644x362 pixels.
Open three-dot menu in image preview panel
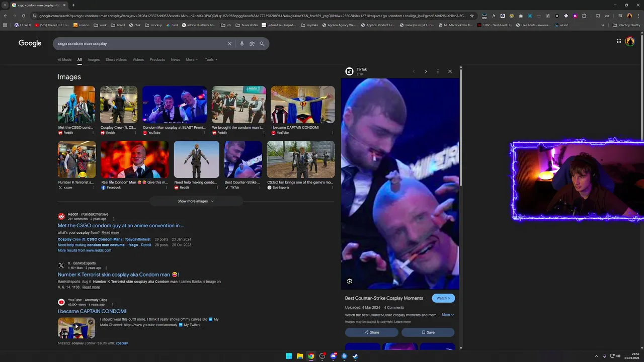click(x=438, y=71)
